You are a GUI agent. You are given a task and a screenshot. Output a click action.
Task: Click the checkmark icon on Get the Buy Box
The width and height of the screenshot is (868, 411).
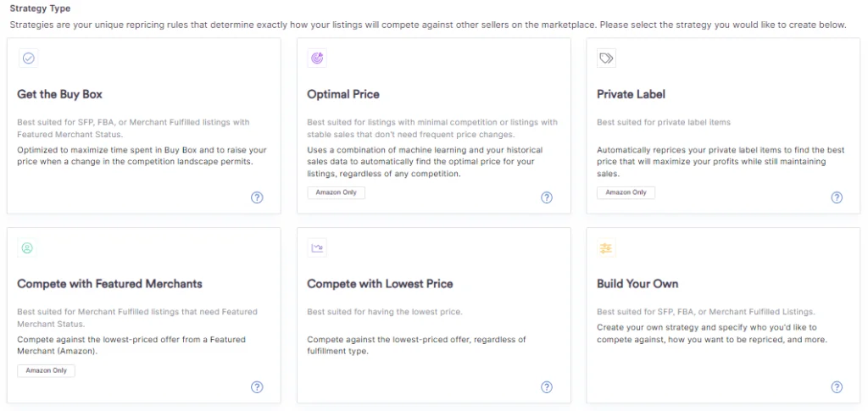click(x=28, y=58)
